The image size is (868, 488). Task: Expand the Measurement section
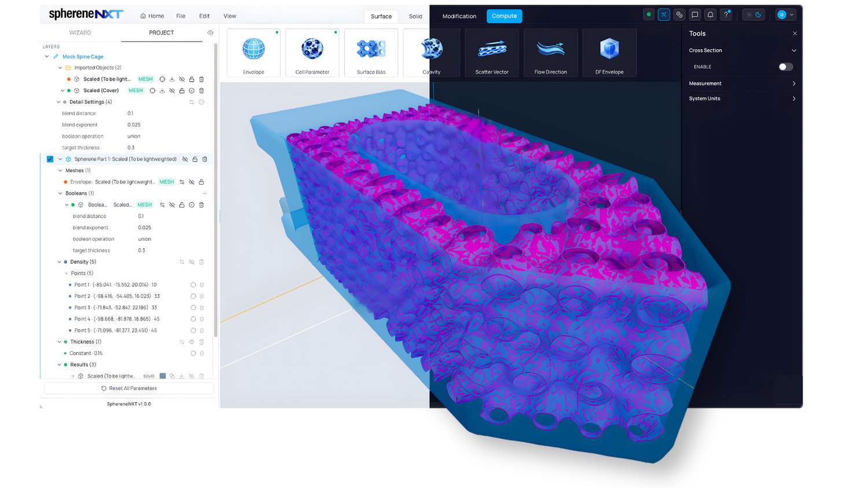pyautogui.click(x=794, y=83)
